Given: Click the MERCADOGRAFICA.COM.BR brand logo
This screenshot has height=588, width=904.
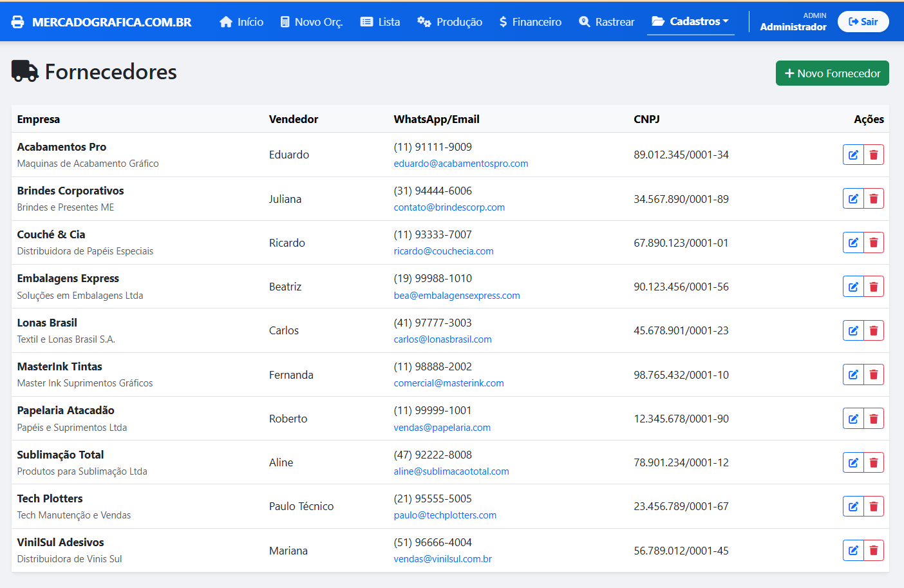Looking at the screenshot, I should point(102,22).
